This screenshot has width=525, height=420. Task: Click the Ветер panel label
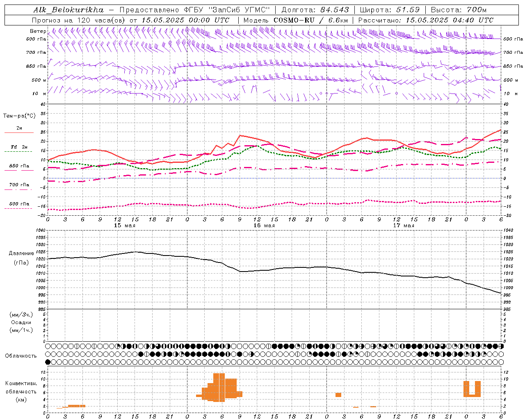(38, 31)
